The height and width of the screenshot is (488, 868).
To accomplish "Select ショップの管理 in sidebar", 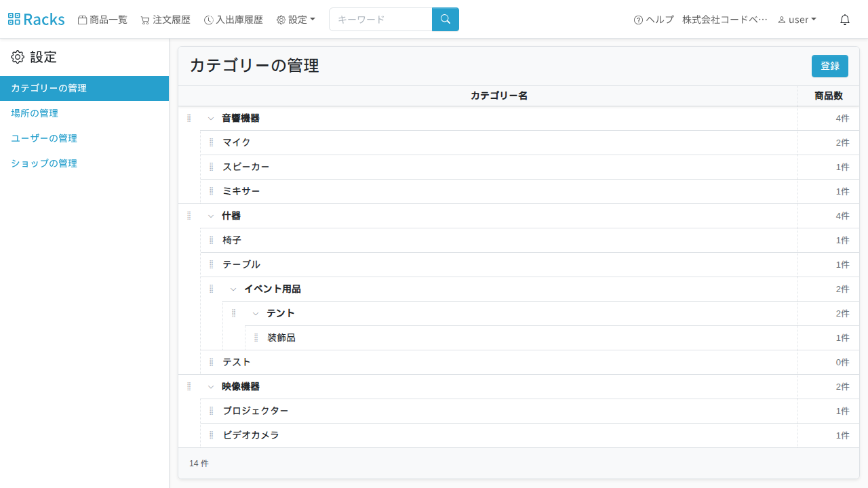I will 84,163.
